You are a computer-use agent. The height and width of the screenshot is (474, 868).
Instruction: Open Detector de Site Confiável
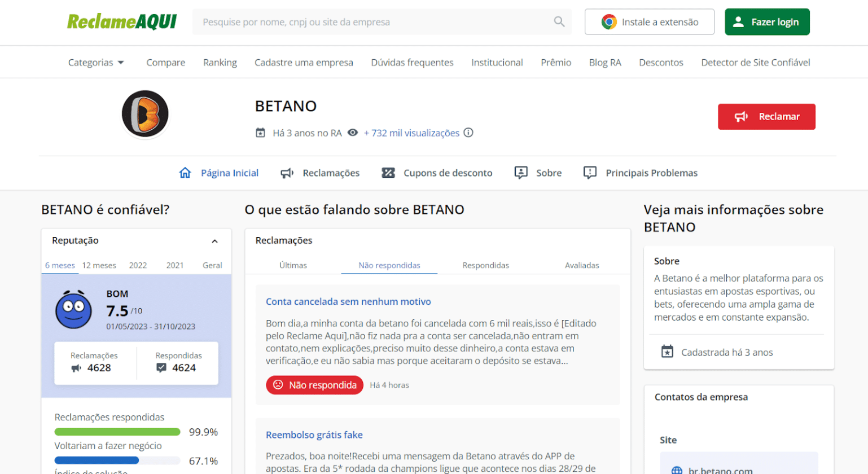pos(755,63)
